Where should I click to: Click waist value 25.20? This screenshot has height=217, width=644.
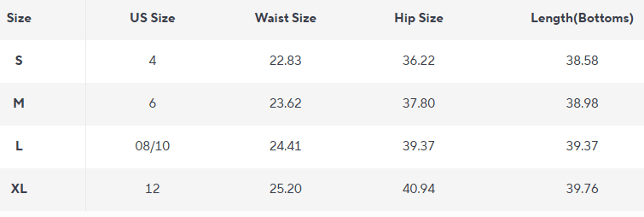285,188
